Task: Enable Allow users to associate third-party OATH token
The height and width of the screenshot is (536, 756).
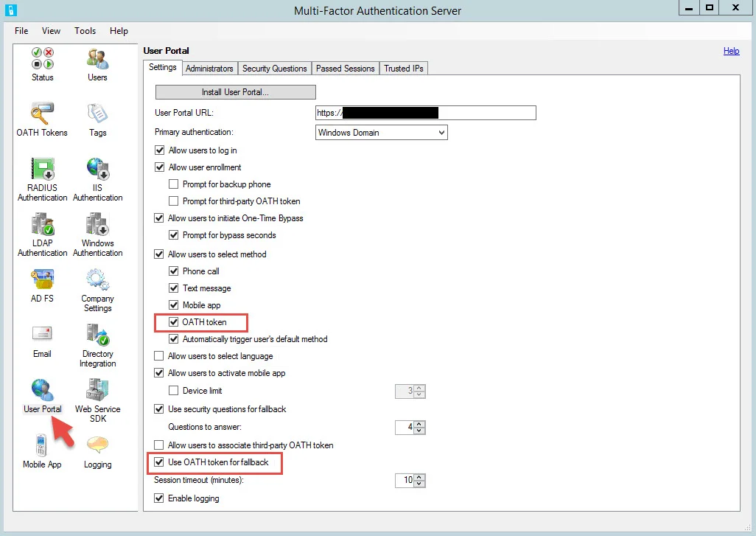Action: [159, 445]
